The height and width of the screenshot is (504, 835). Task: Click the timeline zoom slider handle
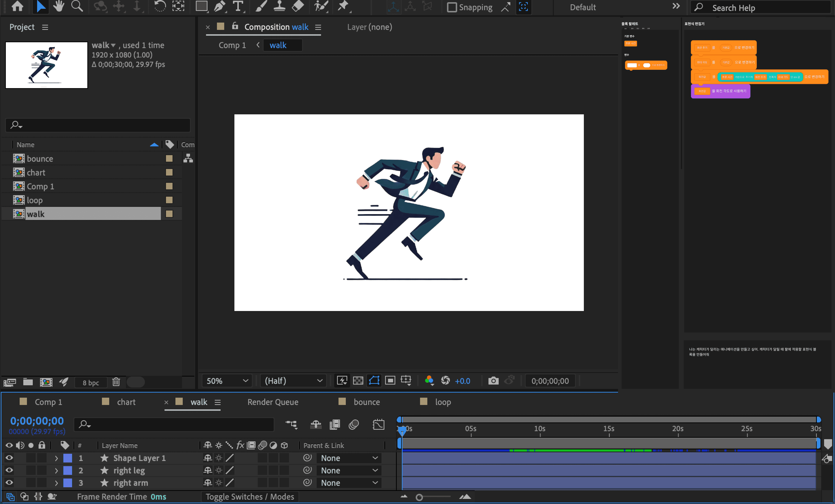click(x=419, y=497)
